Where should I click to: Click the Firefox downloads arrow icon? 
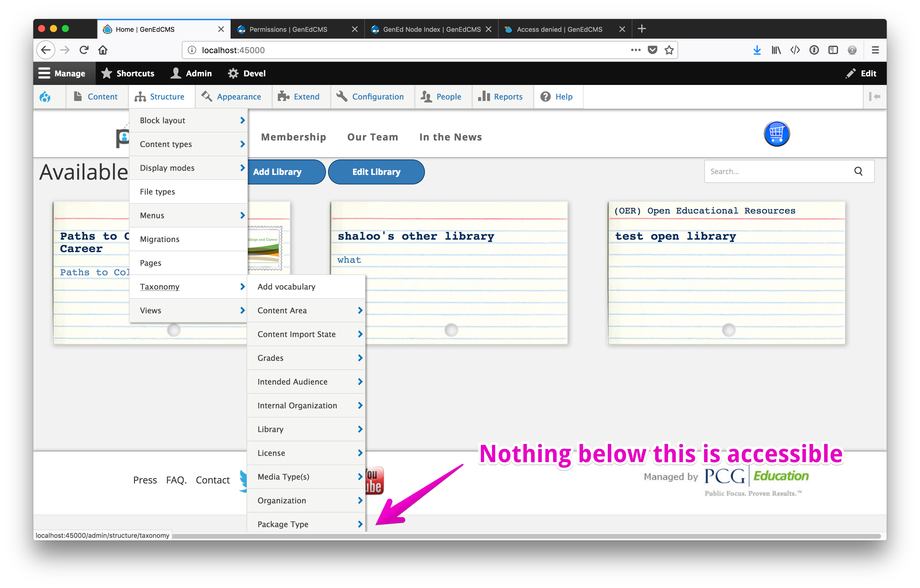(757, 50)
